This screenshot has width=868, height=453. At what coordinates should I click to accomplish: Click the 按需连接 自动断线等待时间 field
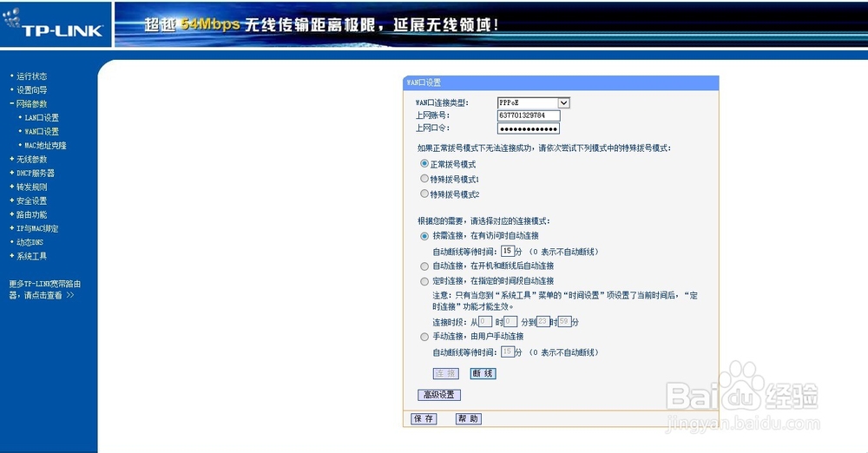508,251
